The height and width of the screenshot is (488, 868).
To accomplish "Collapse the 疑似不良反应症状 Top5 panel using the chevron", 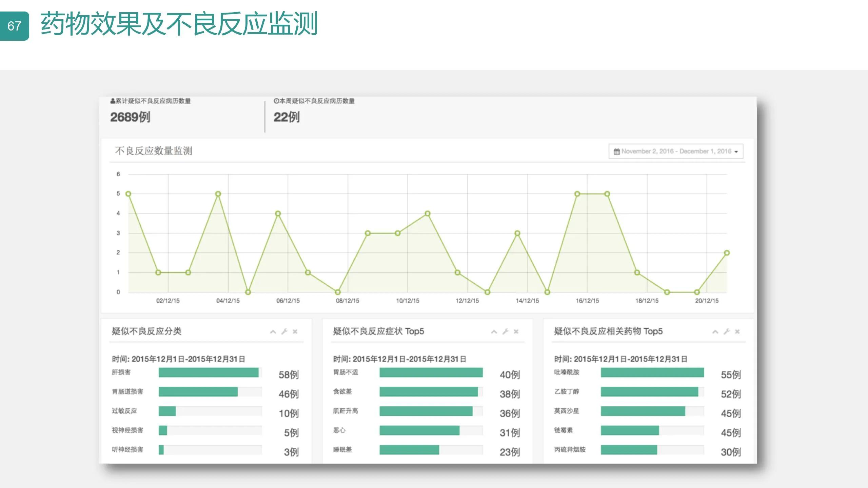I will pyautogui.click(x=493, y=331).
